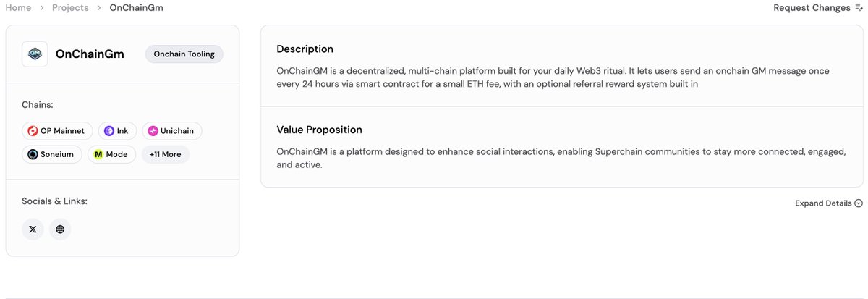The image size is (868, 299).
Task: Click the OnChainGm breadcrumb item
Action: [136, 7]
